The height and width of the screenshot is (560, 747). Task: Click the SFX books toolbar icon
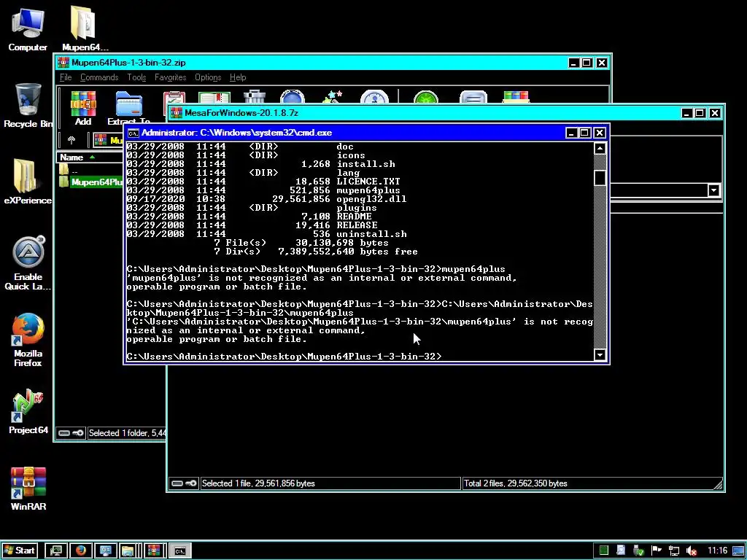click(516, 97)
